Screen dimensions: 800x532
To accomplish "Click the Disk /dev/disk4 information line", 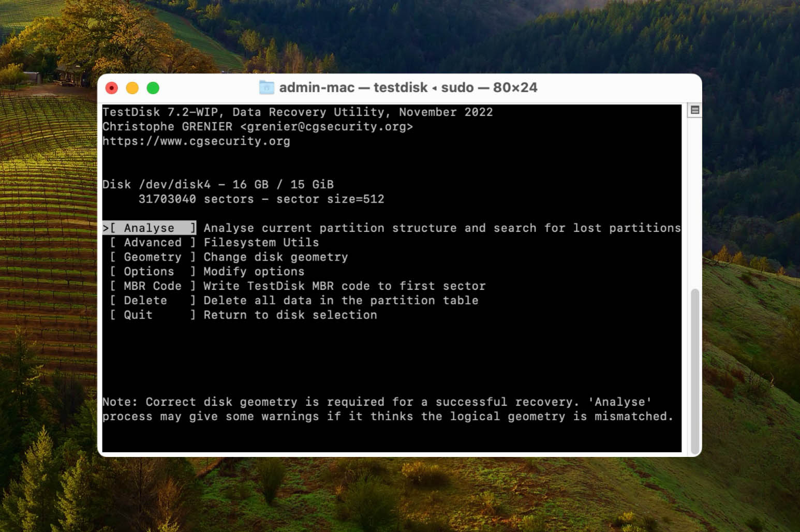I will (218, 184).
